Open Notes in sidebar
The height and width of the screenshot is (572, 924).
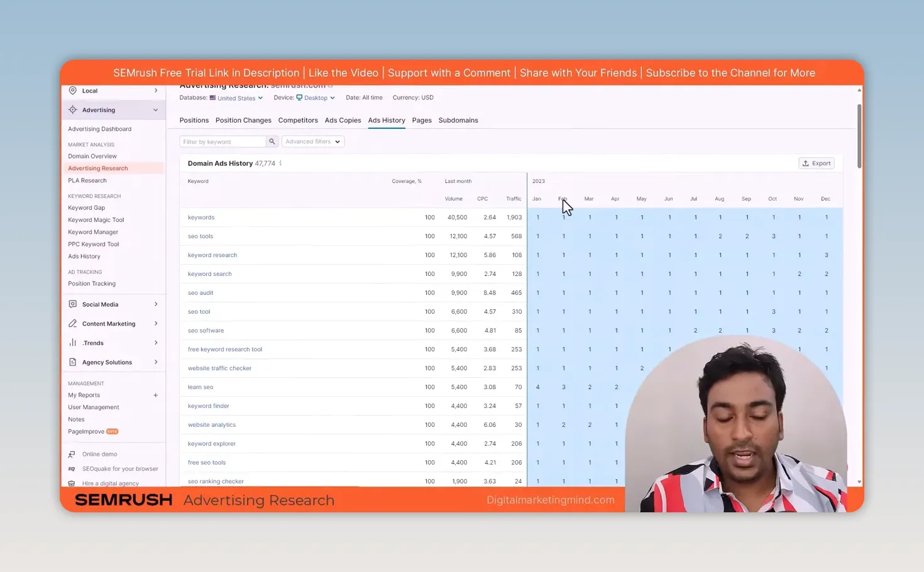tap(76, 419)
